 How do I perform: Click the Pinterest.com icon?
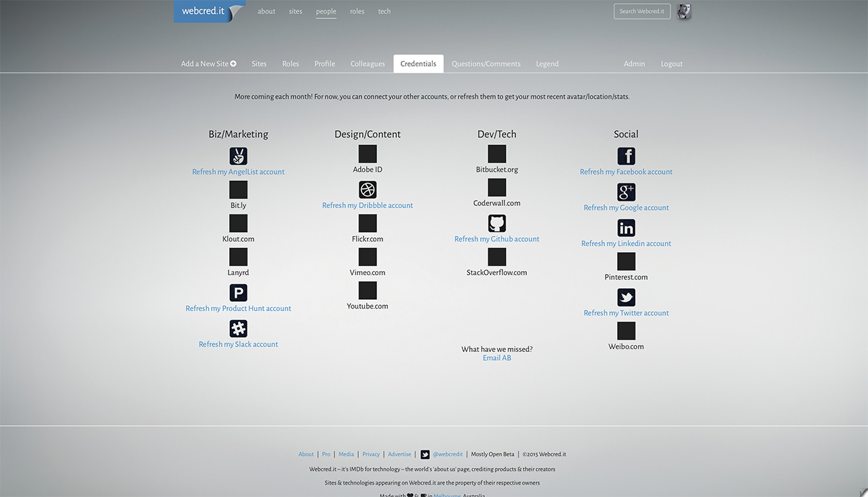626,261
